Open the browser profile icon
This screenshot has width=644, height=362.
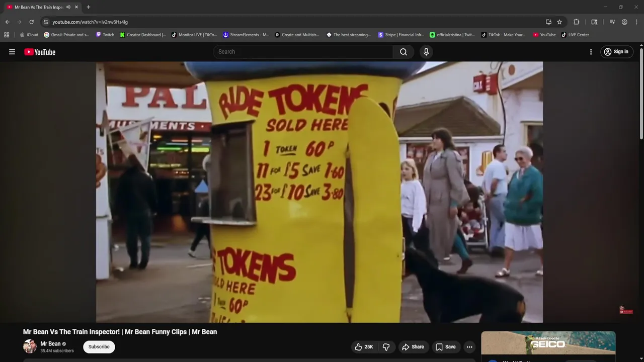click(624, 22)
